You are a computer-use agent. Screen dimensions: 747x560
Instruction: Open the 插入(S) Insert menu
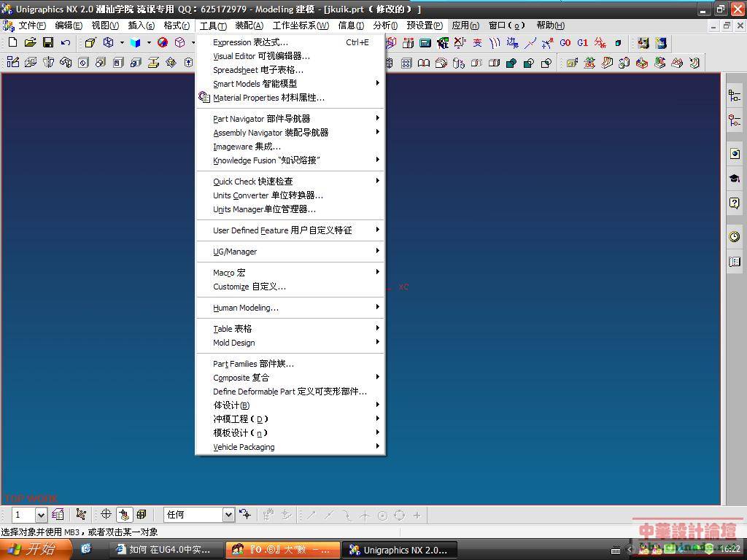coord(142,26)
